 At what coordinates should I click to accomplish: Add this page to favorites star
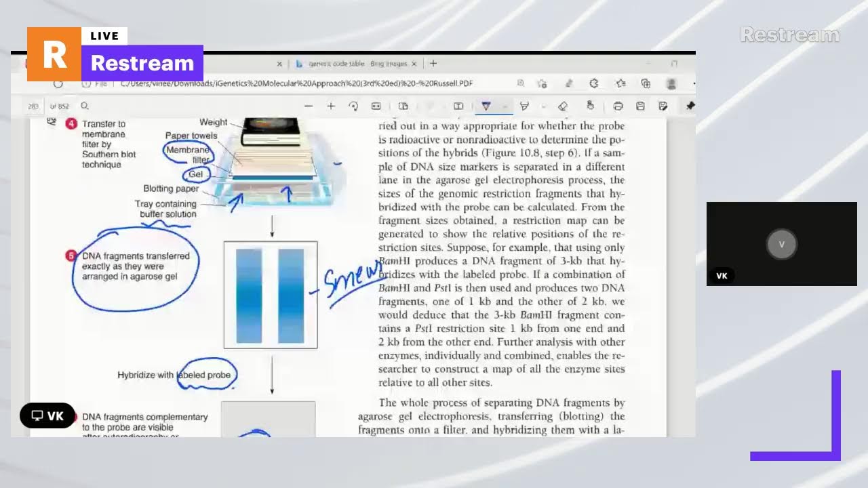pos(542,83)
